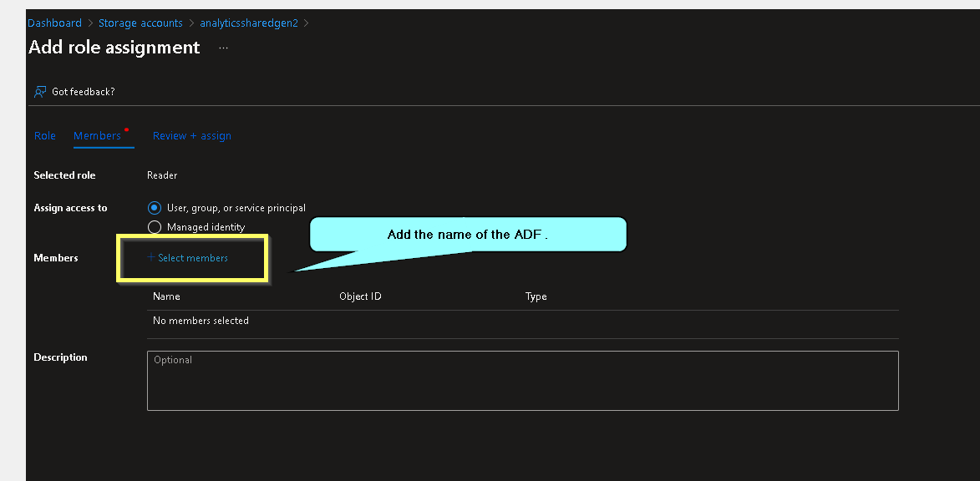
Task: Go to Review + assign tab
Action: (x=192, y=135)
